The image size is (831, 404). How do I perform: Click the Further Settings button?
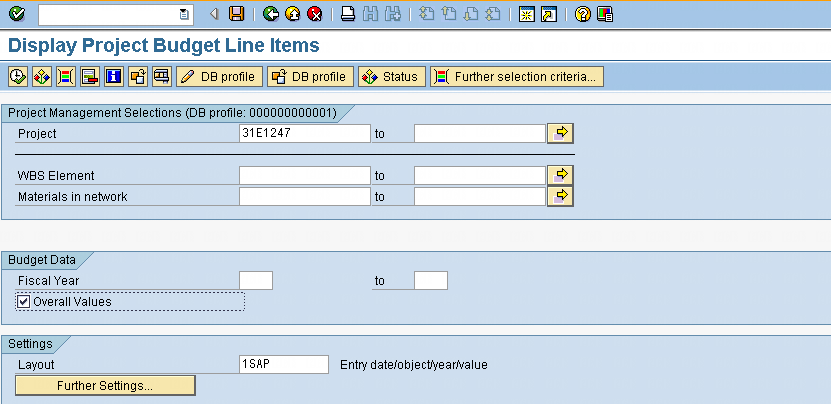tap(105, 386)
